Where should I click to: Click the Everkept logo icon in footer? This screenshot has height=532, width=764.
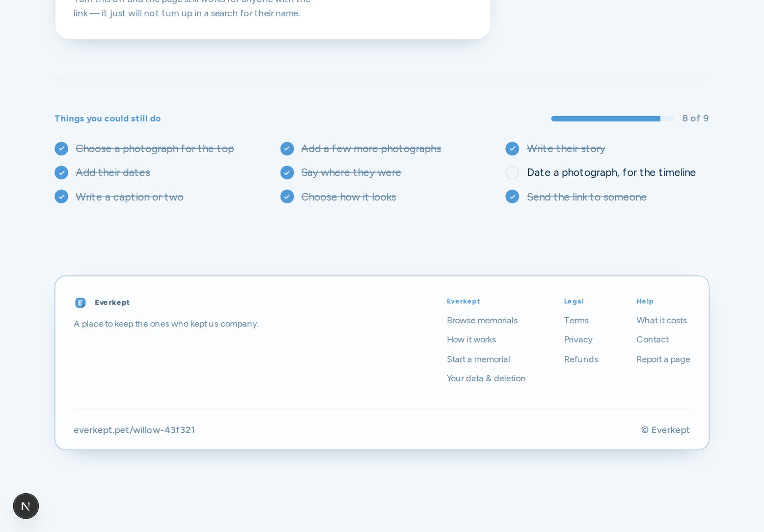click(x=80, y=303)
